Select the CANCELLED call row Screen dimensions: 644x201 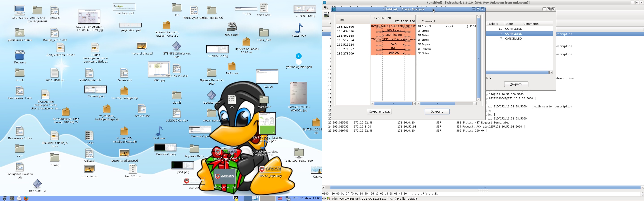tap(513, 39)
